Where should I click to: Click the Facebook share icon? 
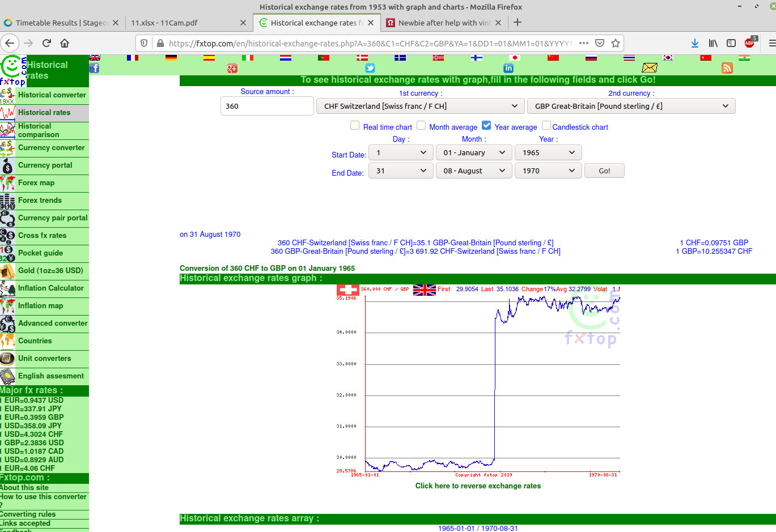[94, 68]
